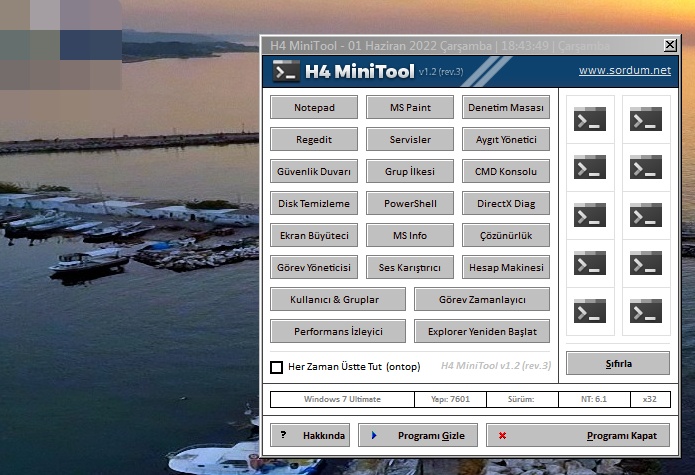Close the H4 MiniTool window
Screen dimensions: 695x475
[x=670, y=45]
